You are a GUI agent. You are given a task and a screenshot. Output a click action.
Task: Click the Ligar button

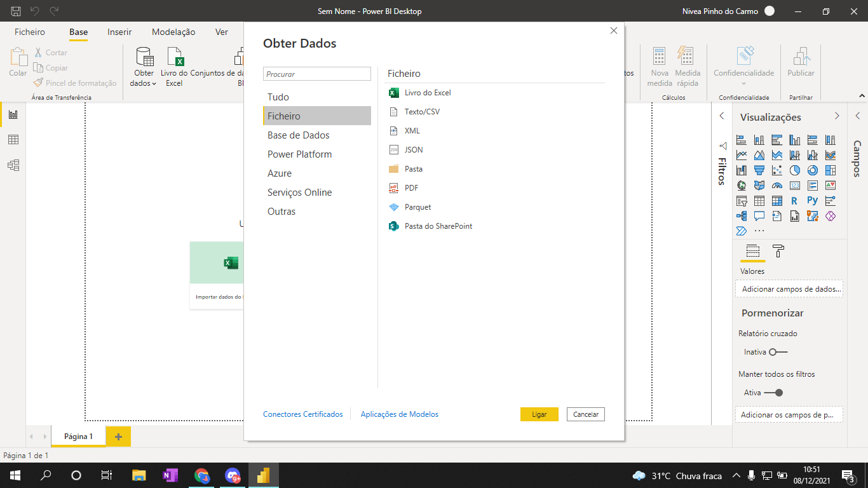(539, 414)
